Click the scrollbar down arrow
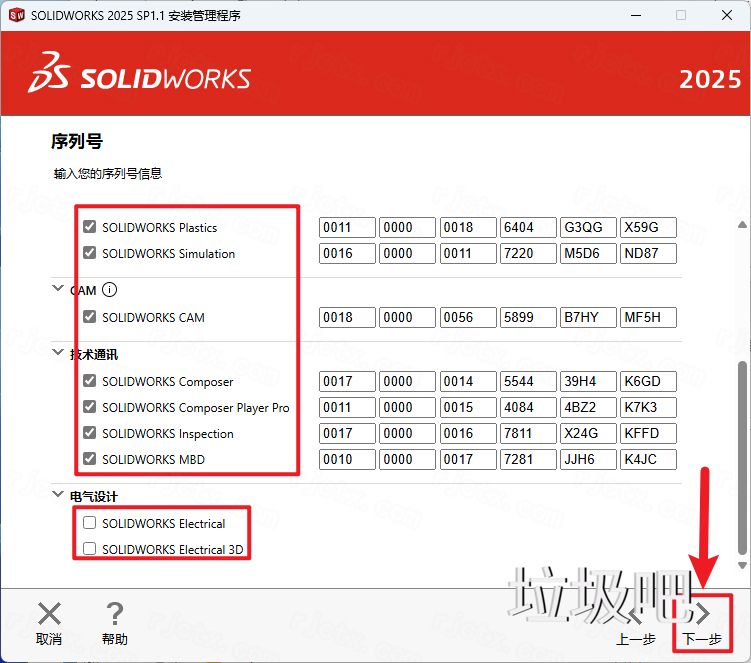The height and width of the screenshot is (663, 751). [x=742, y=566]
